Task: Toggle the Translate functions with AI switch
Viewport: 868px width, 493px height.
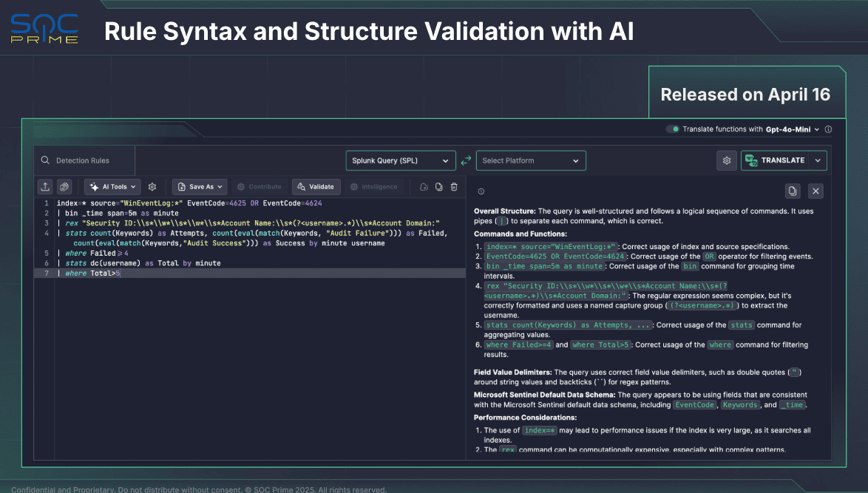Action: click(673, 129)
